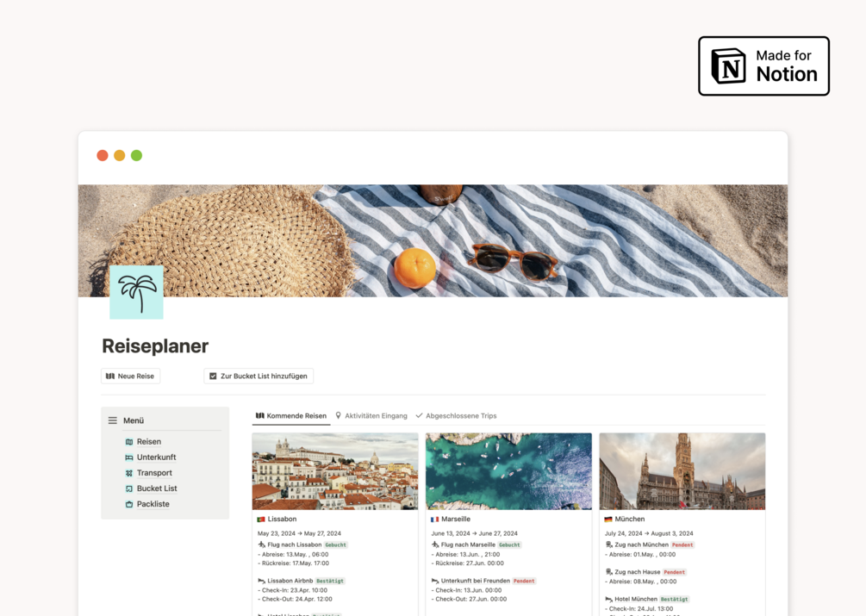Viewport: 866px width, 616px height.
Task: Open the Abgeschlossene Trips tab
Action: coord(456,415)
